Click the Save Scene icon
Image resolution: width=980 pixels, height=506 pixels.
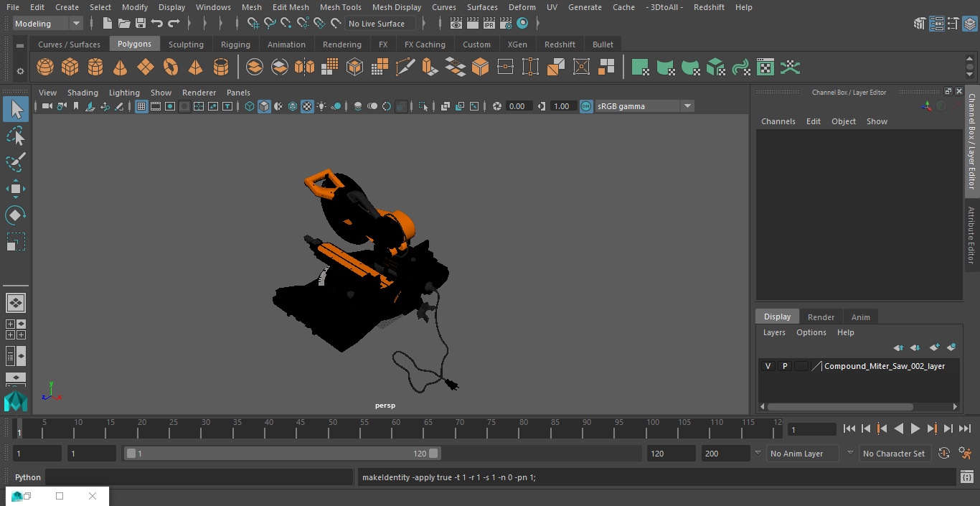(x=141, y=24)
